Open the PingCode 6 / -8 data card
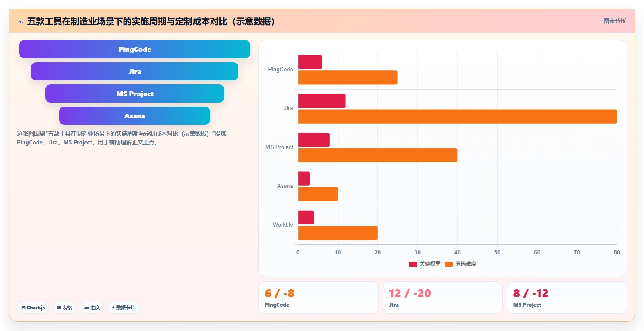 pyautogui.click(x=319, y=298)
